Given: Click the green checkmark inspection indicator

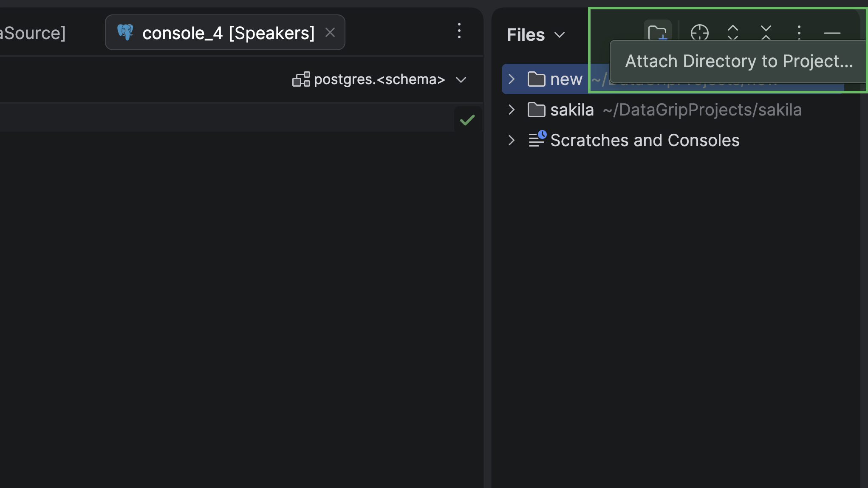Looking at the screenshot, I should pyautogui.click(x=467, y=120).
